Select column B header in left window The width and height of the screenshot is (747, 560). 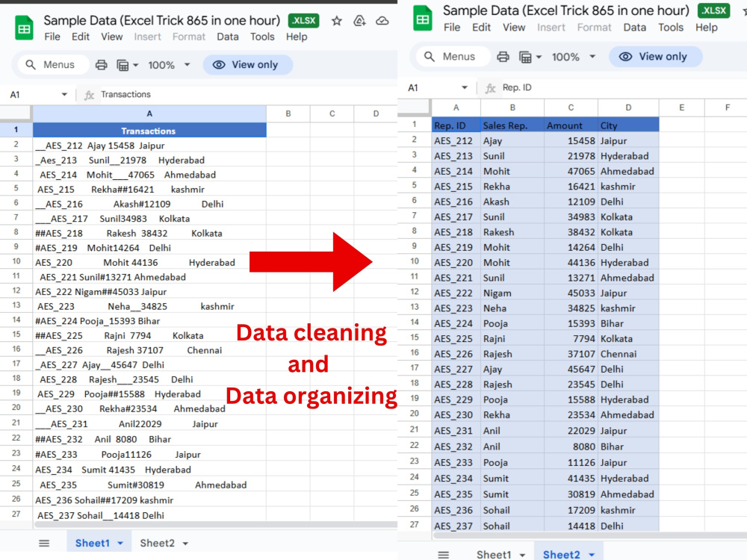coord(288,113)
